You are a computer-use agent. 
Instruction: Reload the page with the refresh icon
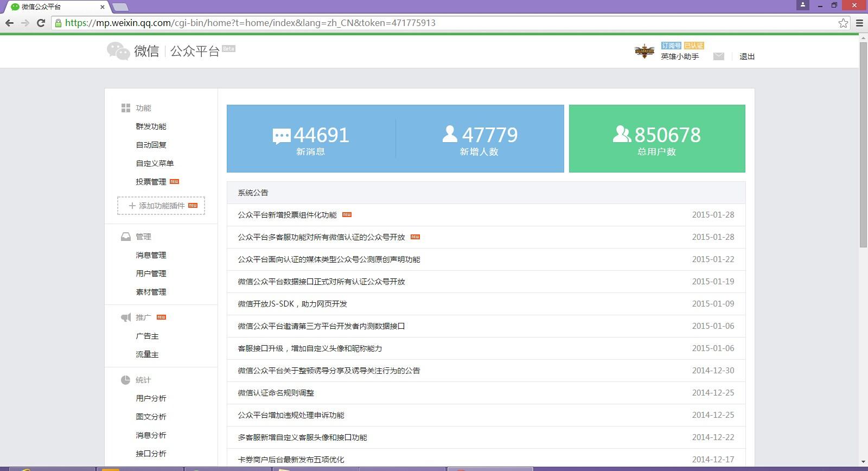[41, 23]
